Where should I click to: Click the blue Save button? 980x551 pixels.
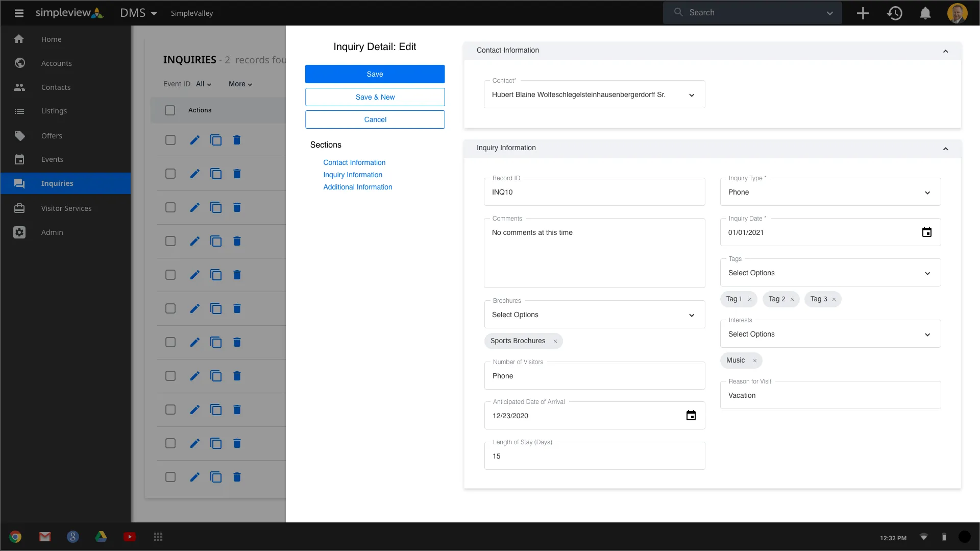coord(375,74)
